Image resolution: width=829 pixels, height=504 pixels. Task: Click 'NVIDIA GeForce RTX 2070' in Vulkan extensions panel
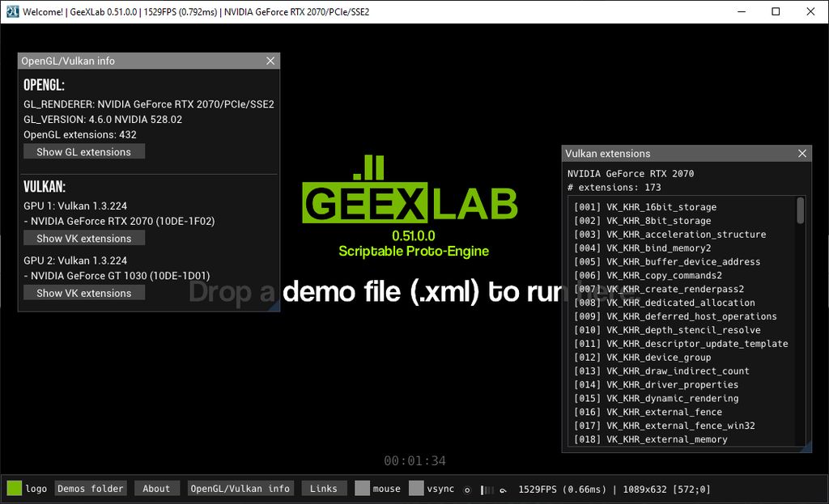[630, 174]
